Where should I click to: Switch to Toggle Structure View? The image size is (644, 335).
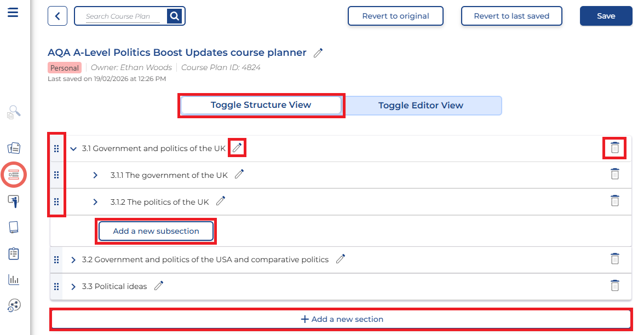point(261,105)
